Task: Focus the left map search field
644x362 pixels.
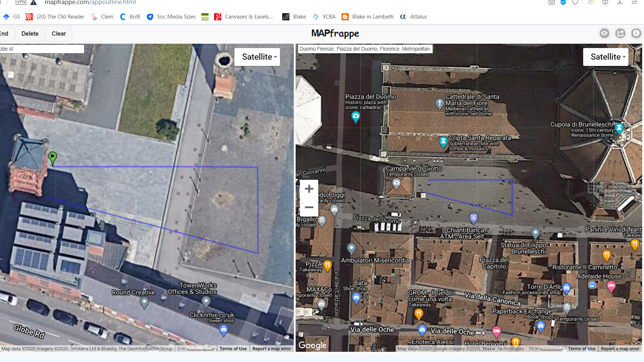Action: [42, 49]
